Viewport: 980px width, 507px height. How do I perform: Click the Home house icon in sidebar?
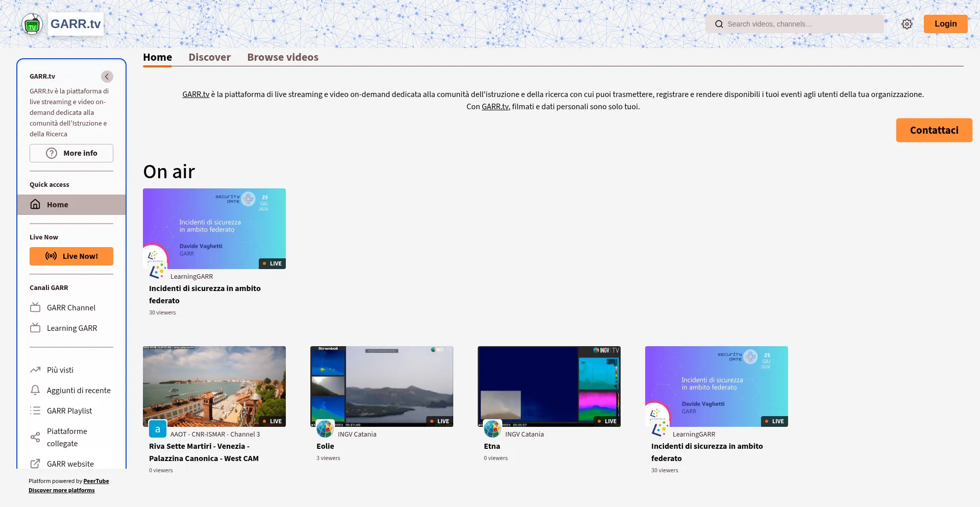click(x=35, y=204)
